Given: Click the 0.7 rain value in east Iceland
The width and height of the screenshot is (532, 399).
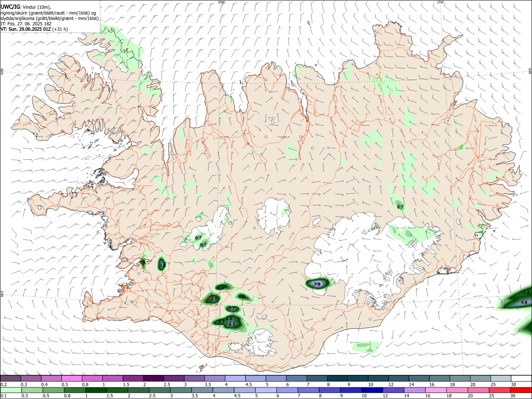Looking at the screenshot, I should coord(400,207).
